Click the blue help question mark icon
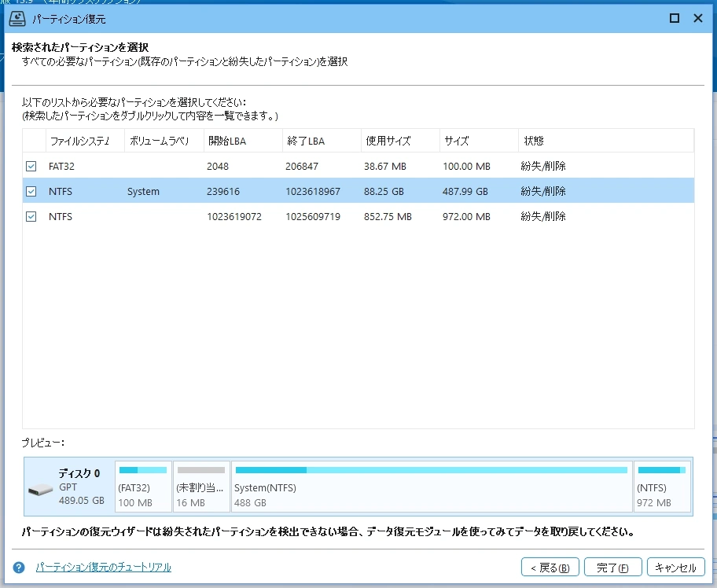717x588 pixels. click(x=19, y=568)
